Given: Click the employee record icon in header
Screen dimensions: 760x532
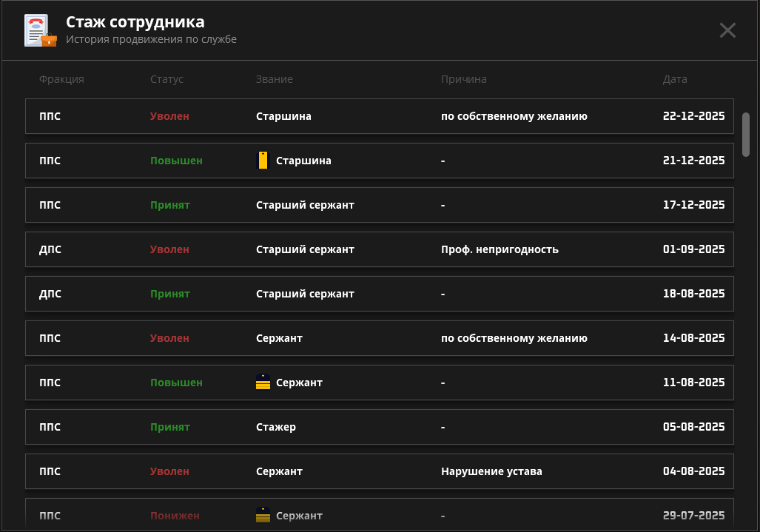Looking at the screenshot, I should (x=40, y=30).
